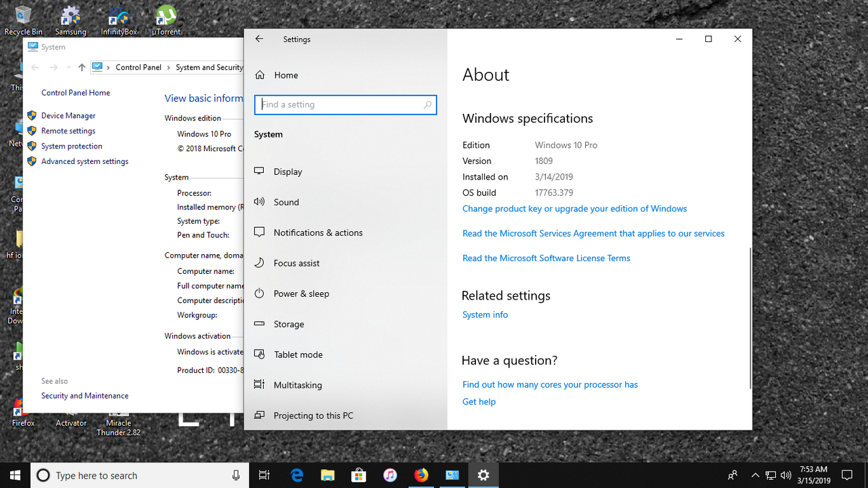This screenshot has height=488, width=868.
Task: Open Focus assist settings
Action: tap(297, 263)
